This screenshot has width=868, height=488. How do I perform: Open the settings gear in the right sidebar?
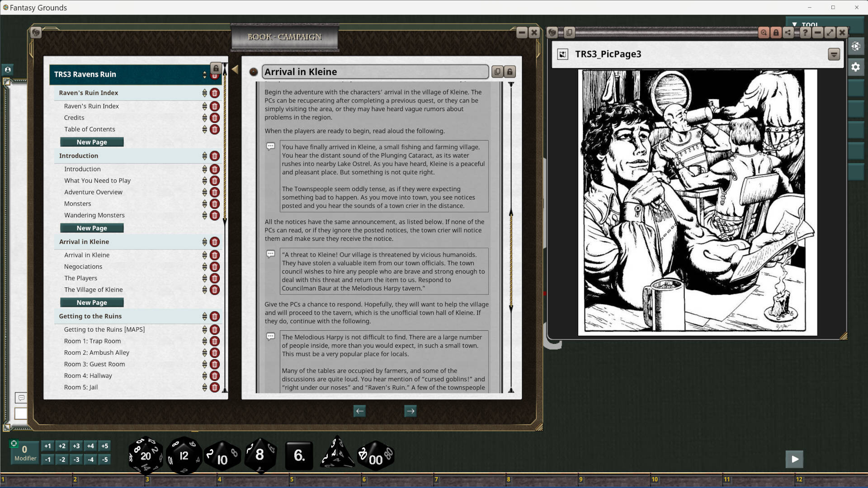[856, 67]
